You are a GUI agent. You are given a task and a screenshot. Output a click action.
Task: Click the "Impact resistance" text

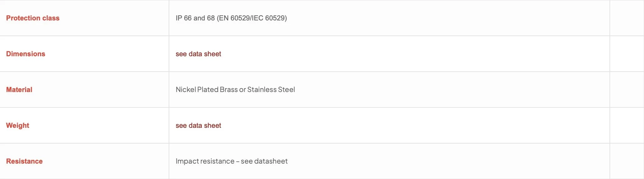point(205,161)
